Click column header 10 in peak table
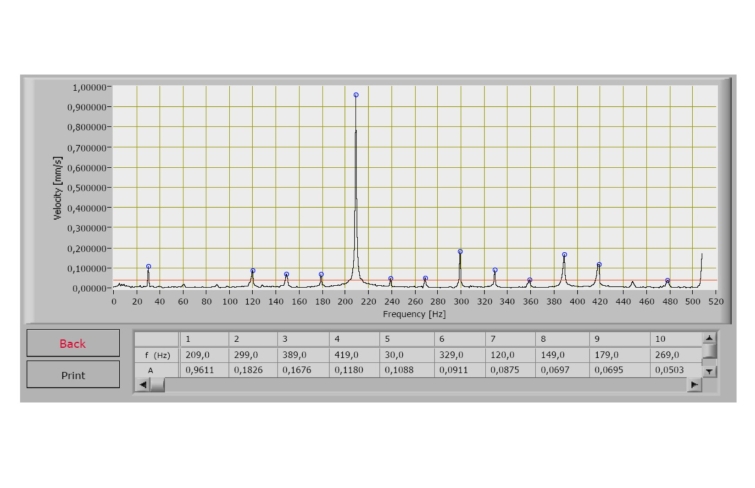The width and height of the screenshot is (755, 488). (676, 339)
